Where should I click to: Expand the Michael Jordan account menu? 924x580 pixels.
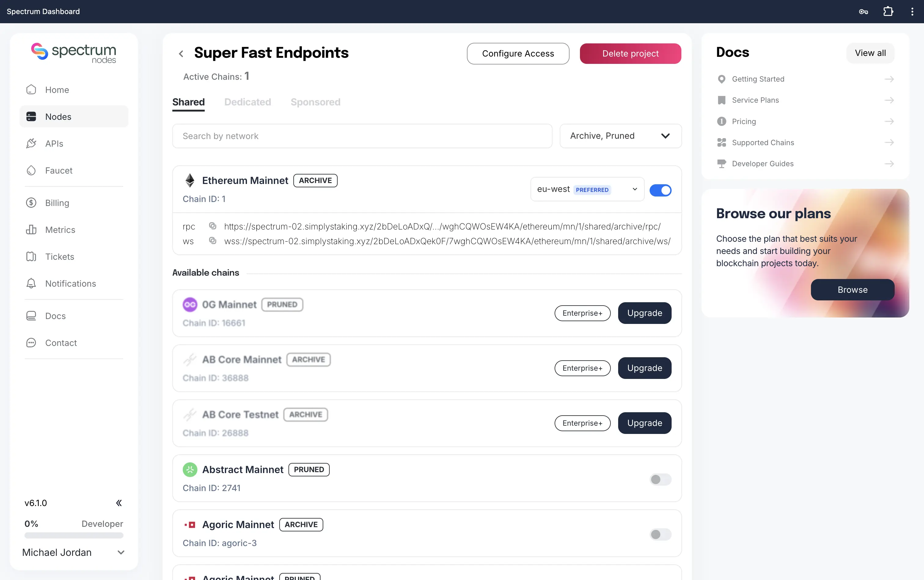pyautogui.click(x=74, y=552)
